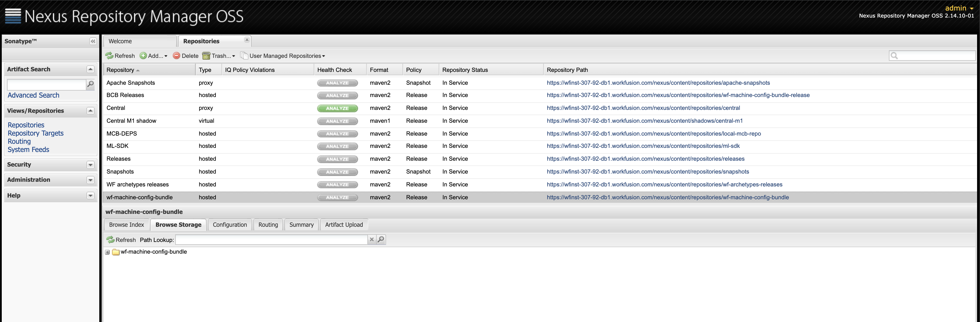Expand the Administration panel
This screenshot has height=322, width=980.
click(90, 180)
